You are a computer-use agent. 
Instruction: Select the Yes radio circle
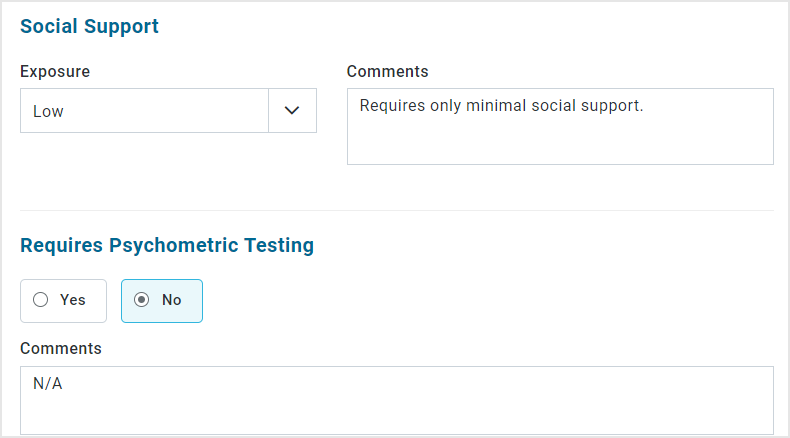click(41, 300)
